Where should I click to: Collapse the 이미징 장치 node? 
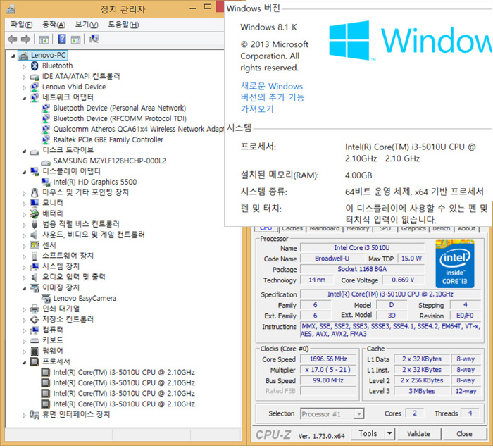tap(24, 288)
